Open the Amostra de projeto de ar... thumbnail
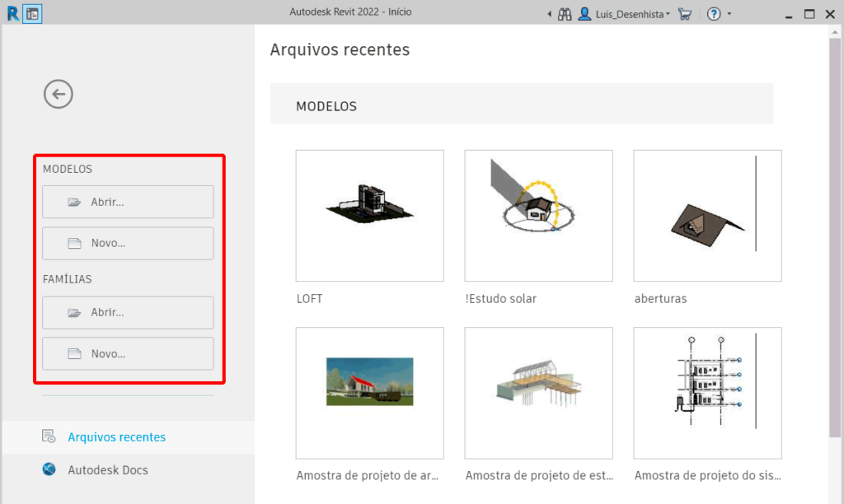Image resolution: width=844 pixels, height=504 pixels. [370, 393]
